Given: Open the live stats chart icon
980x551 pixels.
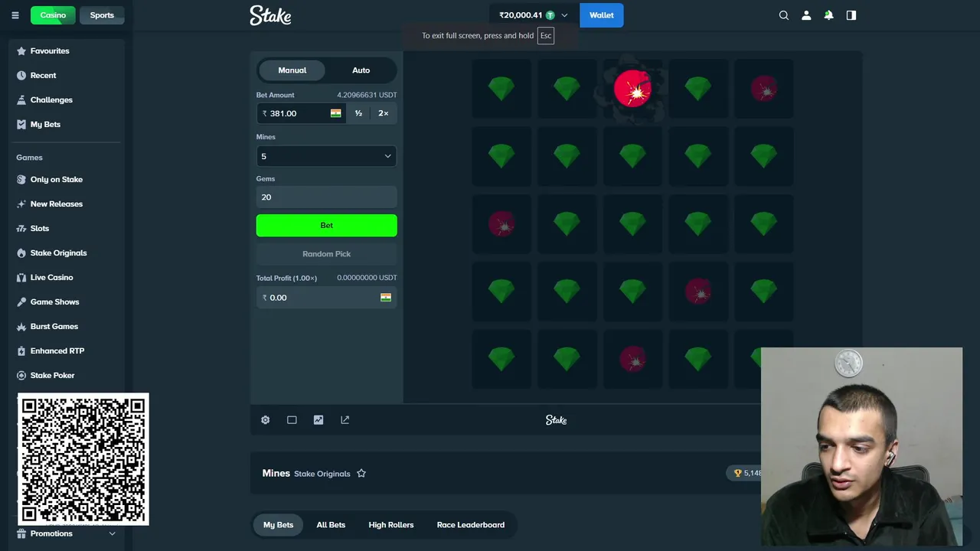Looking at the screenshot, I should [318, 420].
